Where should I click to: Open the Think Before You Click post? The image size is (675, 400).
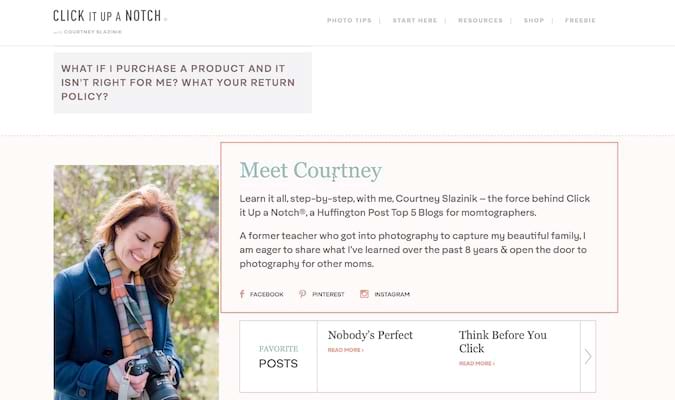tap(502, 341)
